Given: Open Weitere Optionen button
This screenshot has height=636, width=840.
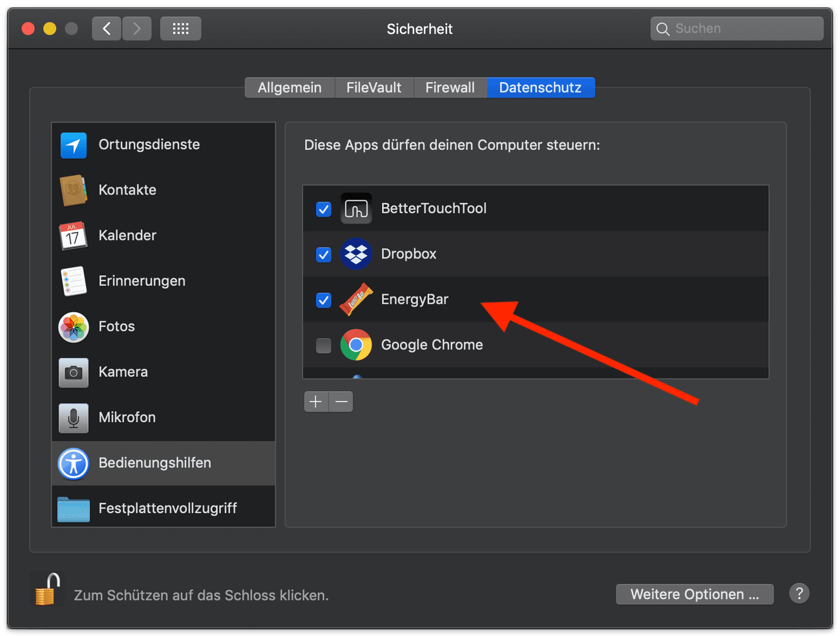Looking at the screenshot, I should coord(695,594).
